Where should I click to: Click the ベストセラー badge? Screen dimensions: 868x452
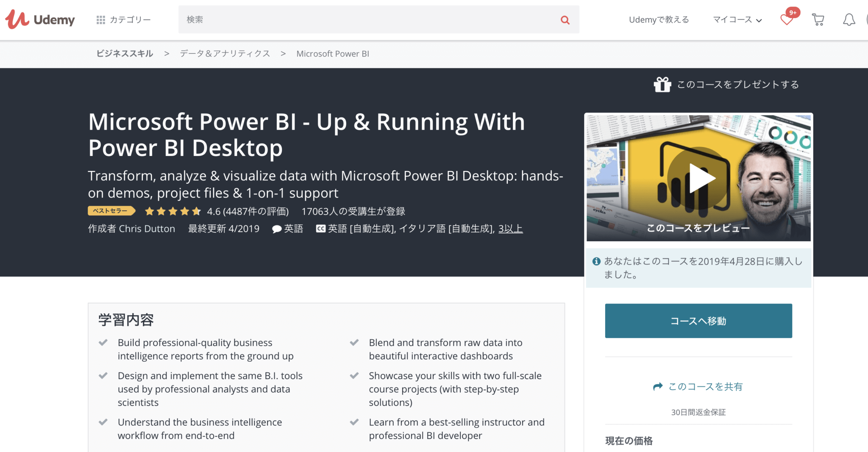coord(111,211)
